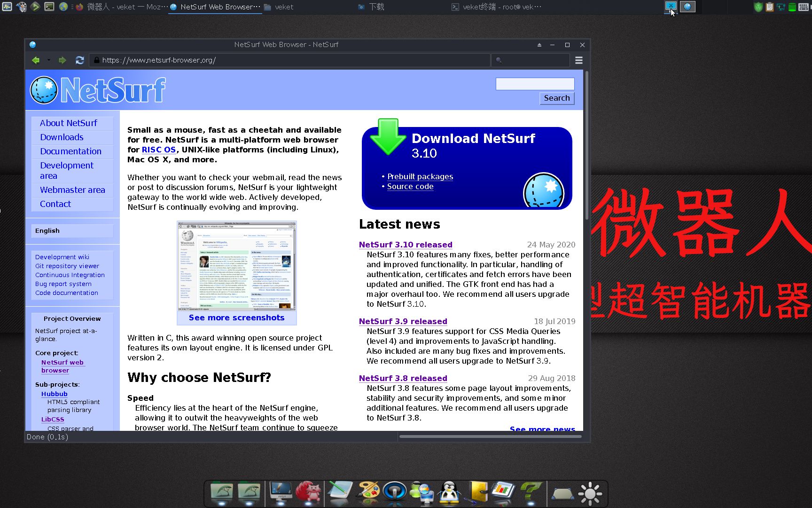The image size is (812, 508).
Task: Open the Development wiki link
Action: 62,257
